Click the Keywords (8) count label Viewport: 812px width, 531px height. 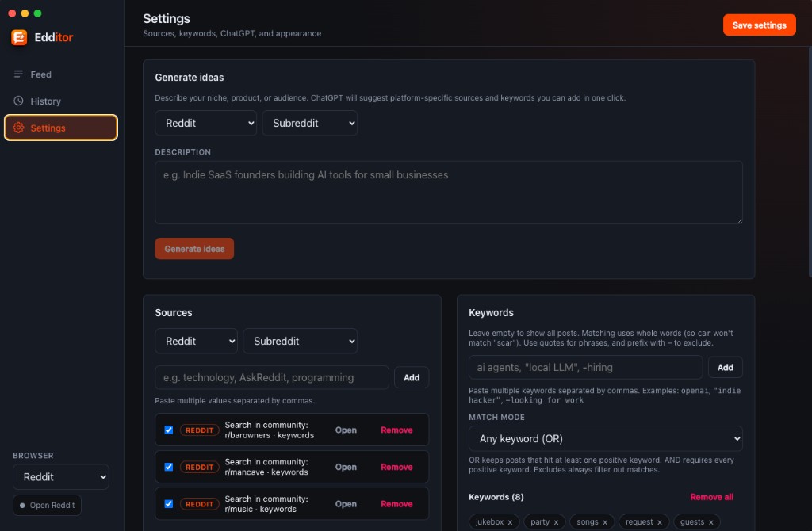tap(496, 497)
